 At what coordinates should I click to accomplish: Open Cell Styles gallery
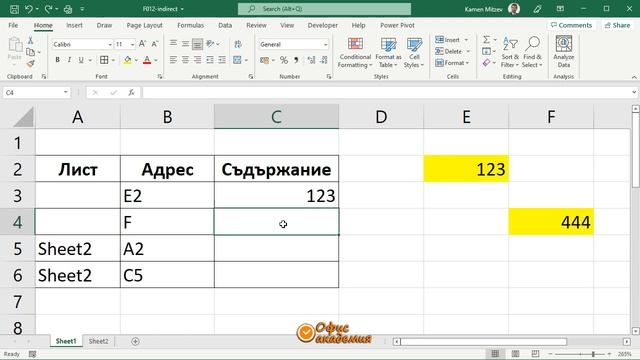[x=414, y=53]
